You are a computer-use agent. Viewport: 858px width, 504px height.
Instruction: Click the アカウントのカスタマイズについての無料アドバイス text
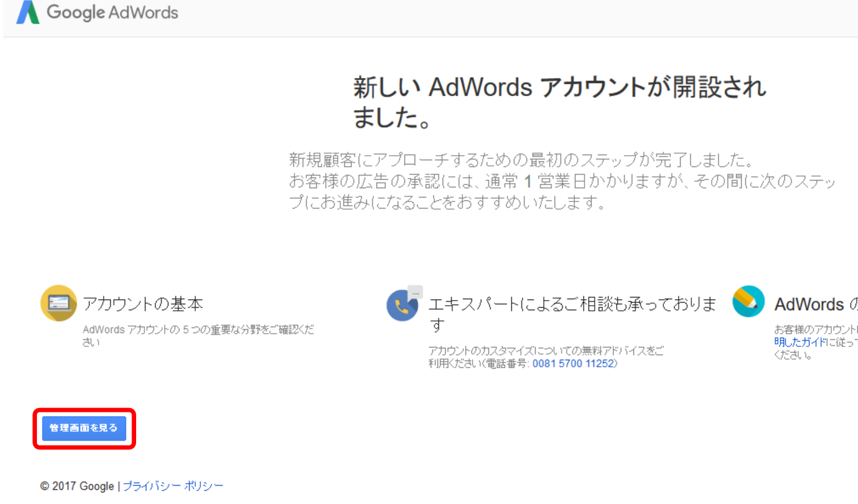[x=546, y=357]
